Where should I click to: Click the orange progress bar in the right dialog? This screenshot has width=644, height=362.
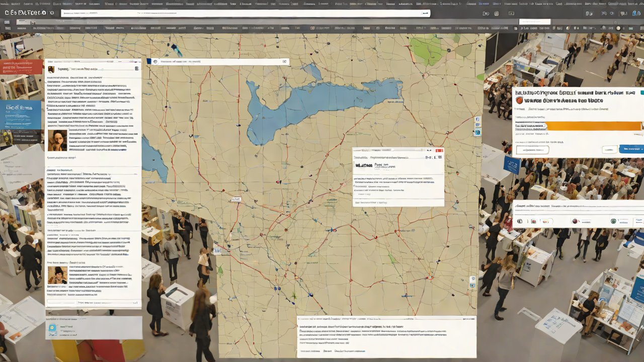594,126
